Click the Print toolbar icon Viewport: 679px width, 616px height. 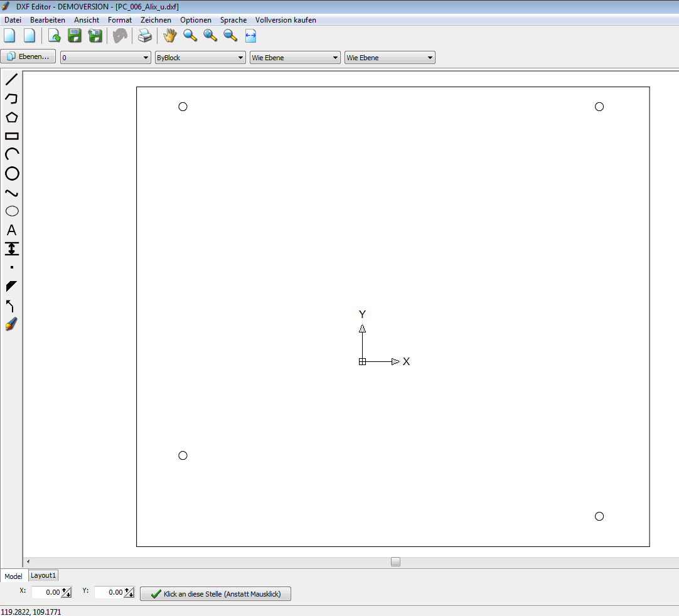(144, 36)
